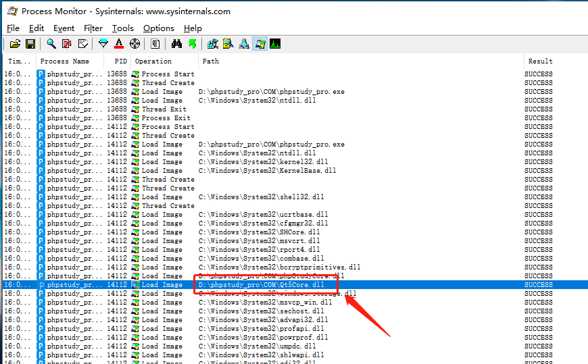
Task: Click the sechost.dll path entry
Action: coord(262,311)
